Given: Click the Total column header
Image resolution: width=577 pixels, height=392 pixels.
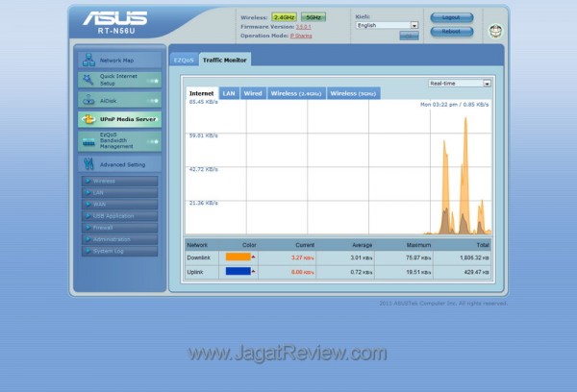Looking at the screenshot, I should 483,245.
